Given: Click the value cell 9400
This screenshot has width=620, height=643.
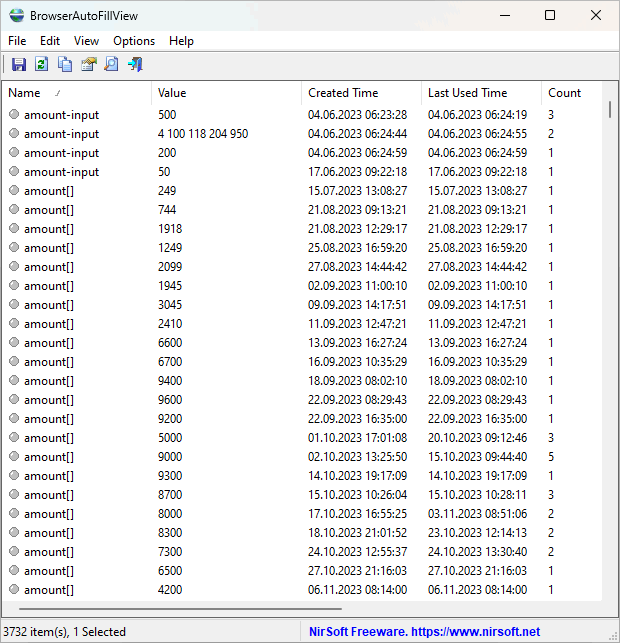Looking at the screenshot, I should (x=170, y=381).
